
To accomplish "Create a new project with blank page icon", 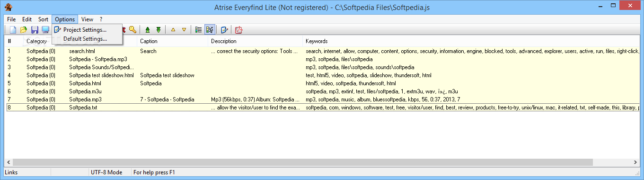I will point(13,30).
